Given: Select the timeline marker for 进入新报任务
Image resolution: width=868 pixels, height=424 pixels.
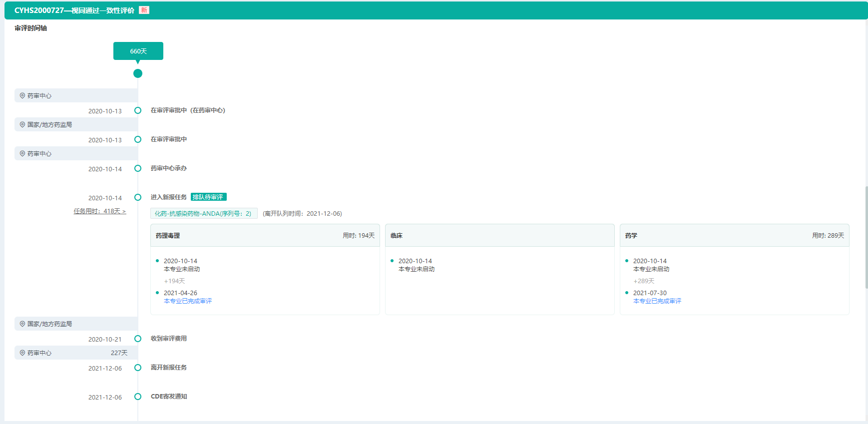Looking at the screenshot, I should coord(138,197).
